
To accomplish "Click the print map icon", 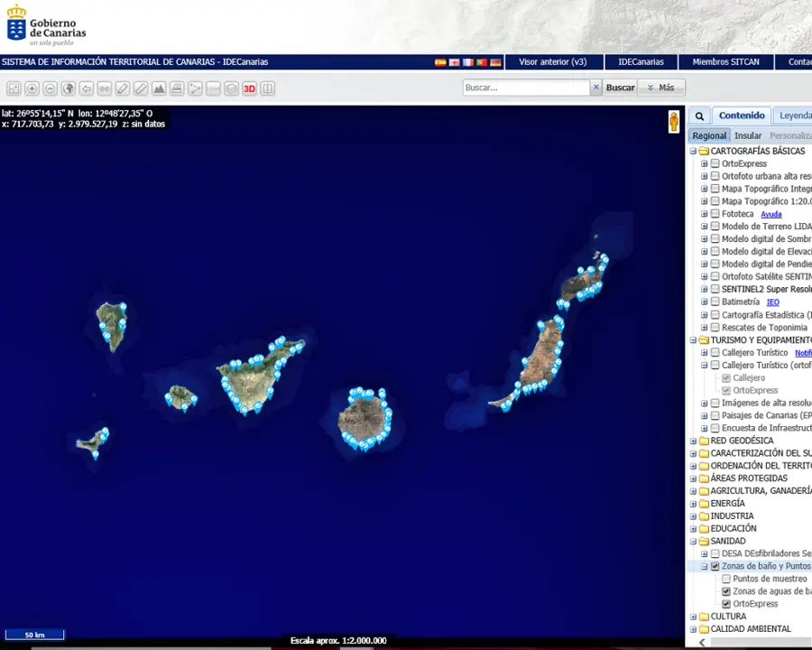I will [177, 88].
